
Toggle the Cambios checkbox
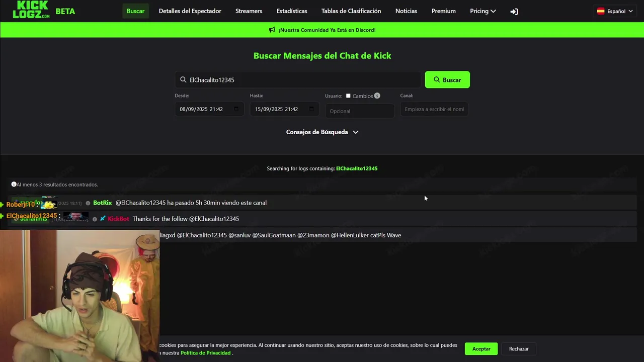(348, 96)
